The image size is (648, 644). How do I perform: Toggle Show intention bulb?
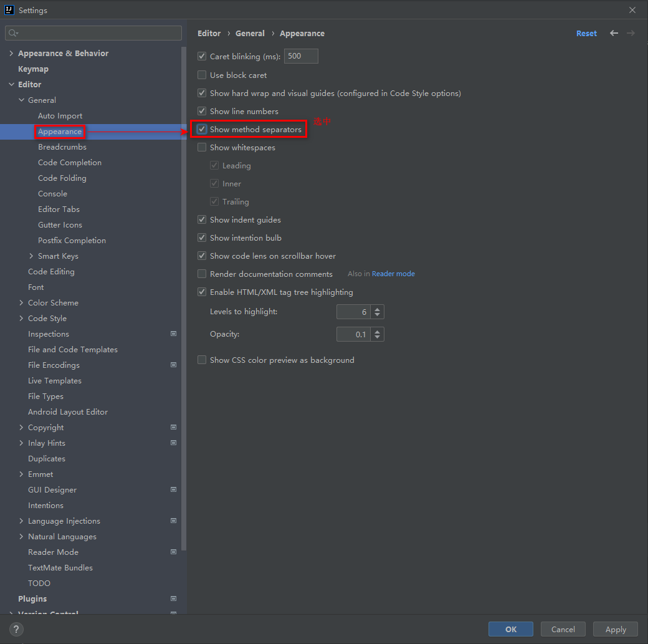coord(202,238)
